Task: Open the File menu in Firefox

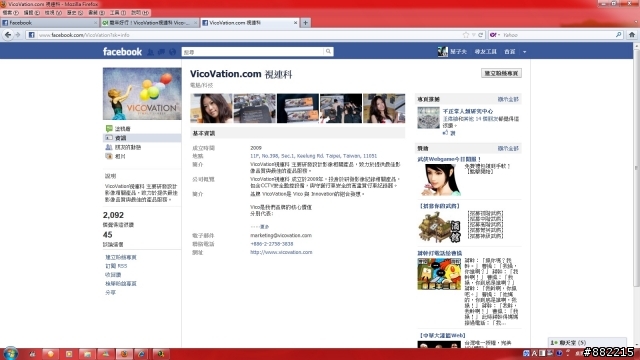Action: coord(10,13)
